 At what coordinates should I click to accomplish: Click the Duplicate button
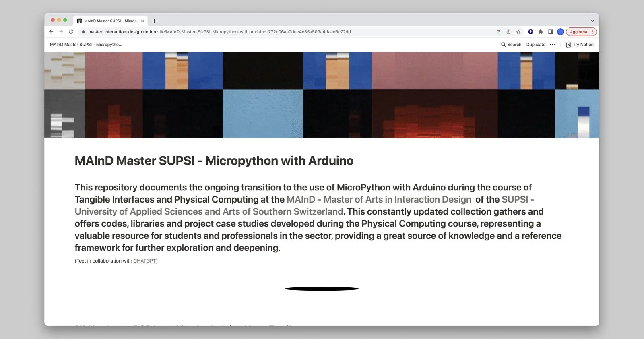point(535,45)
